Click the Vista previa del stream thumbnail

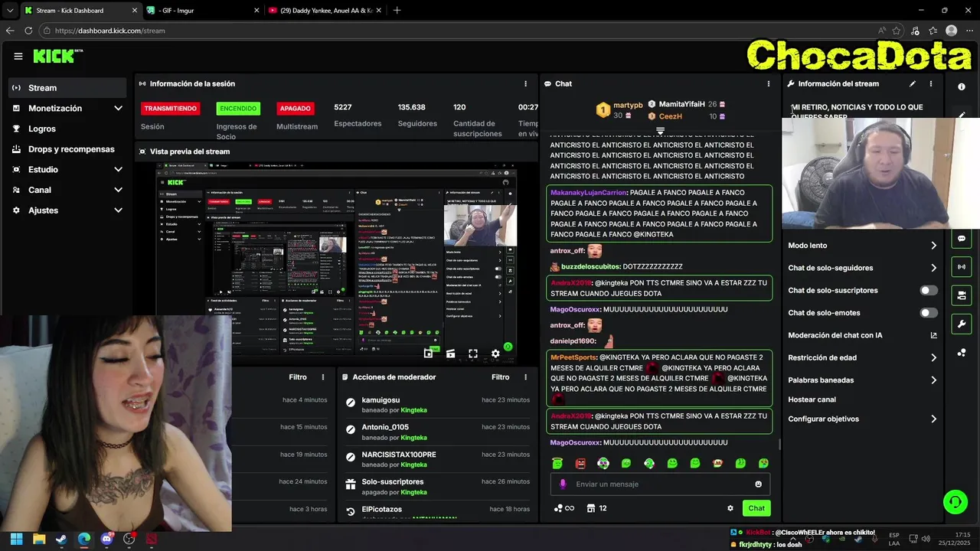coord(337,261)
